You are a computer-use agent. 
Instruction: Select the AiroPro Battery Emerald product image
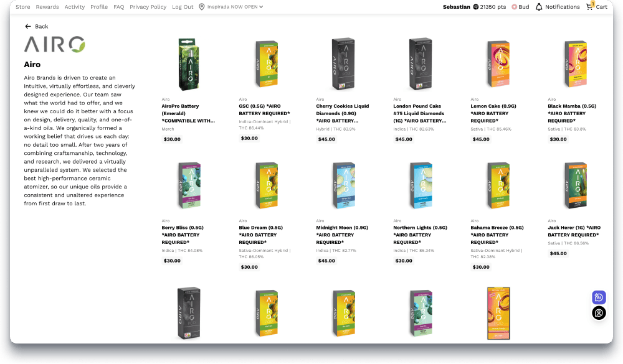pos(188,64)
